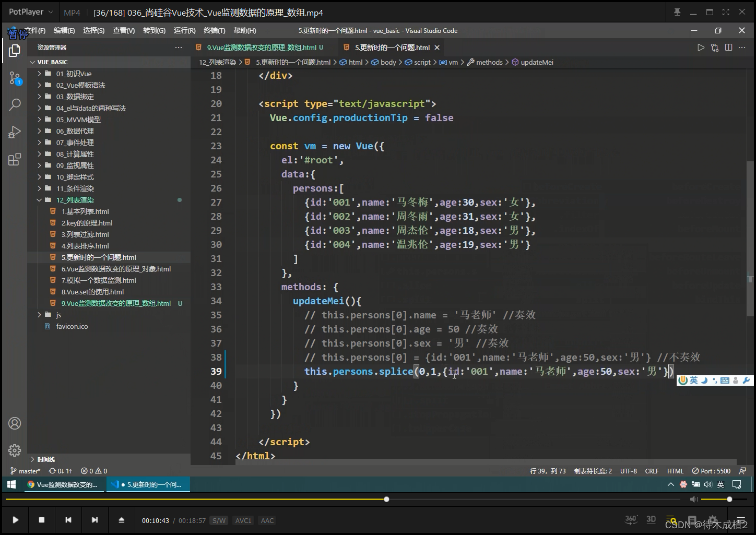Close the 5.更新时的一个问题.html tab
The height and width of the screenshot is (535, 756).
click(x=437, y=47)
